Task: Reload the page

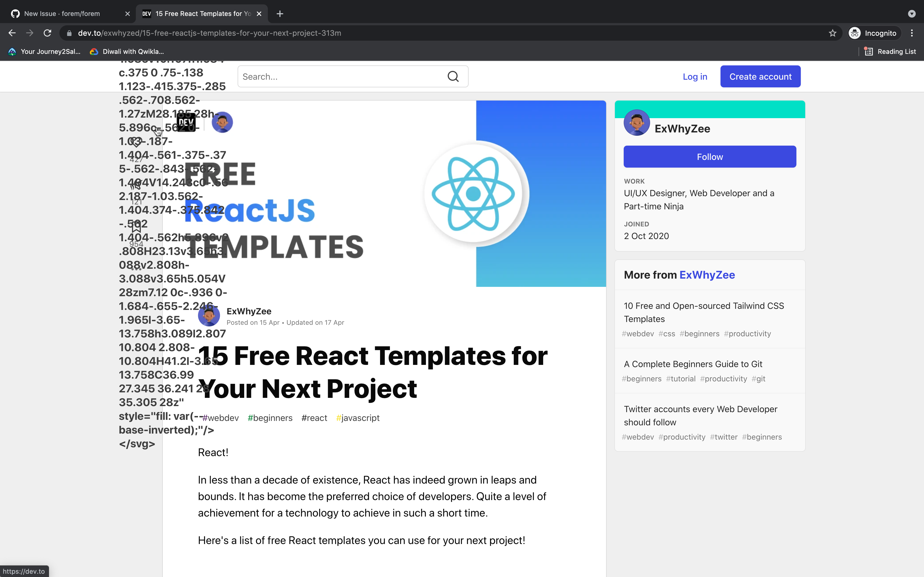Action: coord(47,33)
